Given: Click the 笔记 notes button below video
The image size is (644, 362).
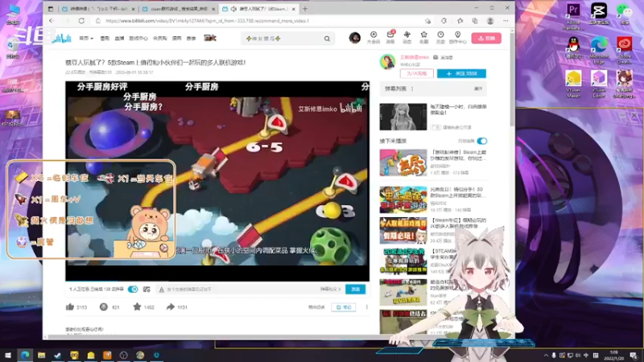Looking at the screenshot, I should click(x=344, y=307).
